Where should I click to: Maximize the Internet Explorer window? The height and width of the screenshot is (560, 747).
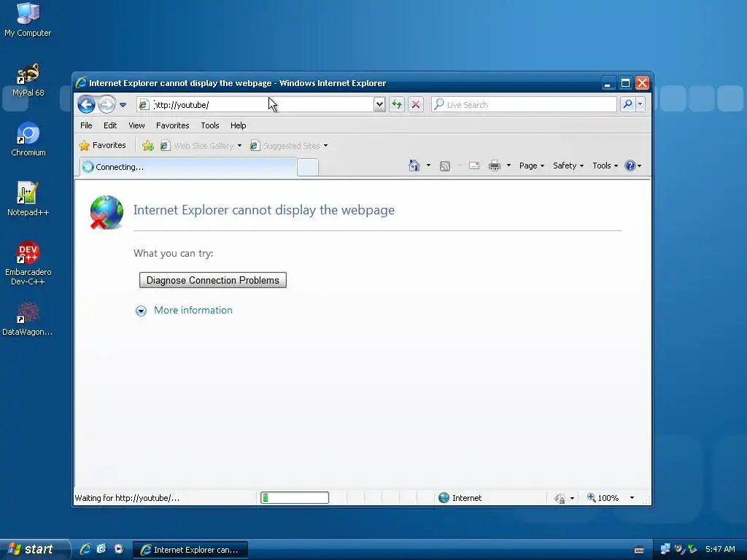[x=625, y=83]
